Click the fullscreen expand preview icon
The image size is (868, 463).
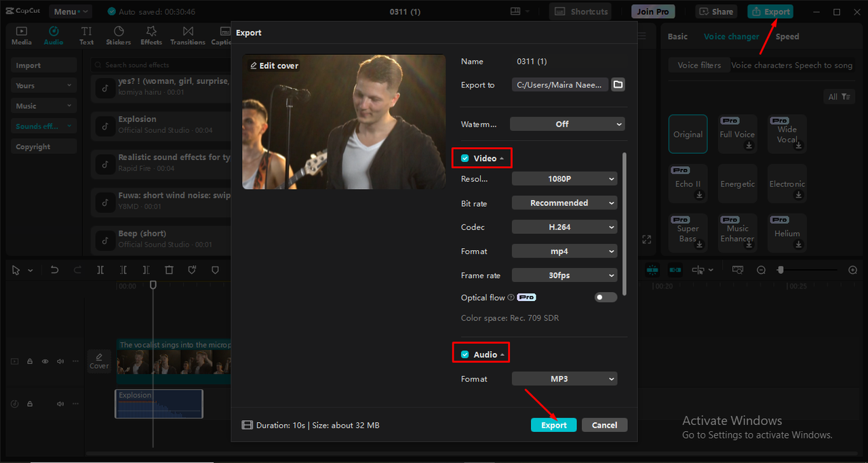tap(647, 239)
